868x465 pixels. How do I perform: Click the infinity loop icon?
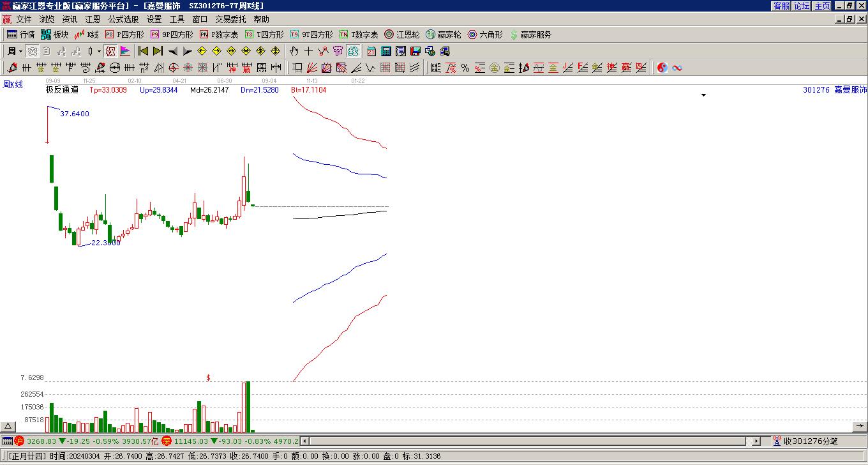pos(677,68)
